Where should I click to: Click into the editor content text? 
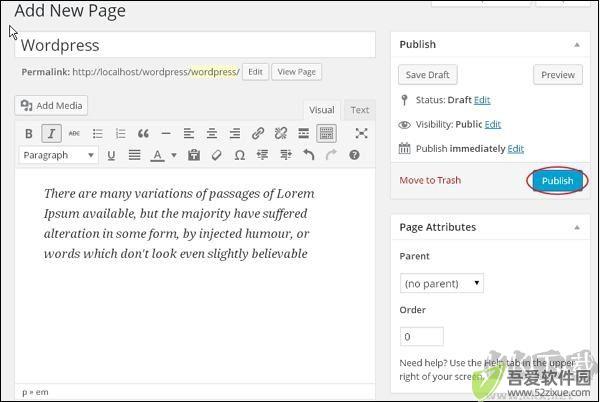click(x=179, y=224)
